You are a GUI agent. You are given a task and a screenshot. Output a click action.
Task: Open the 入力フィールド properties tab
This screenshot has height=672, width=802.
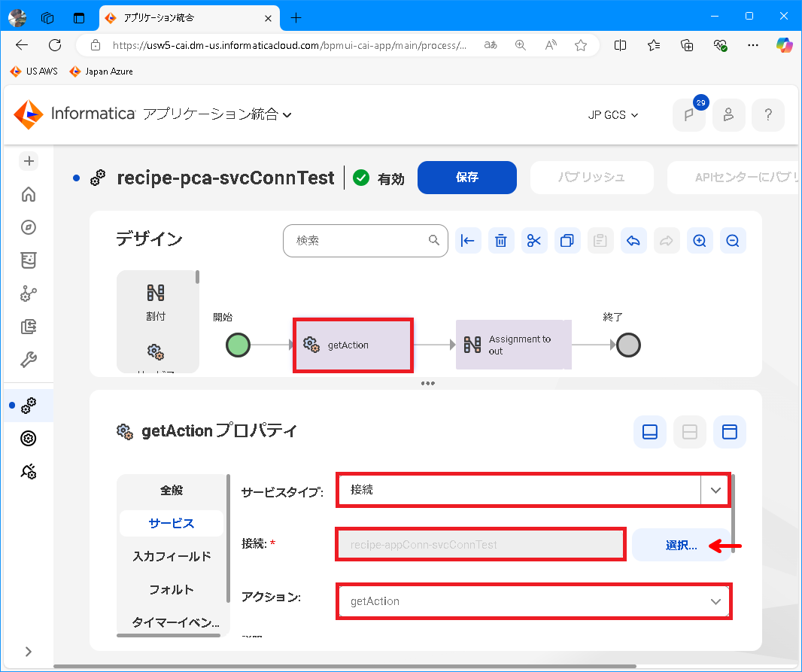[172, 556]
